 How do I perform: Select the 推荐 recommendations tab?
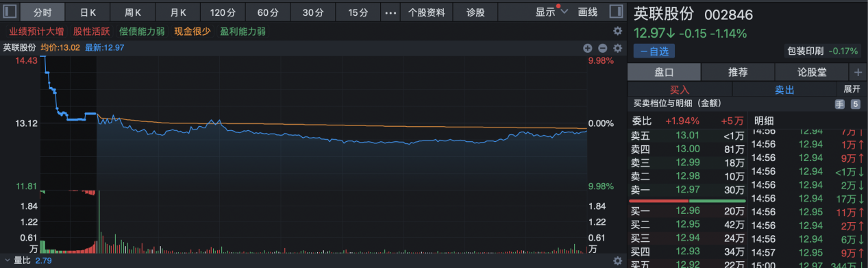[x=738, y=72]
